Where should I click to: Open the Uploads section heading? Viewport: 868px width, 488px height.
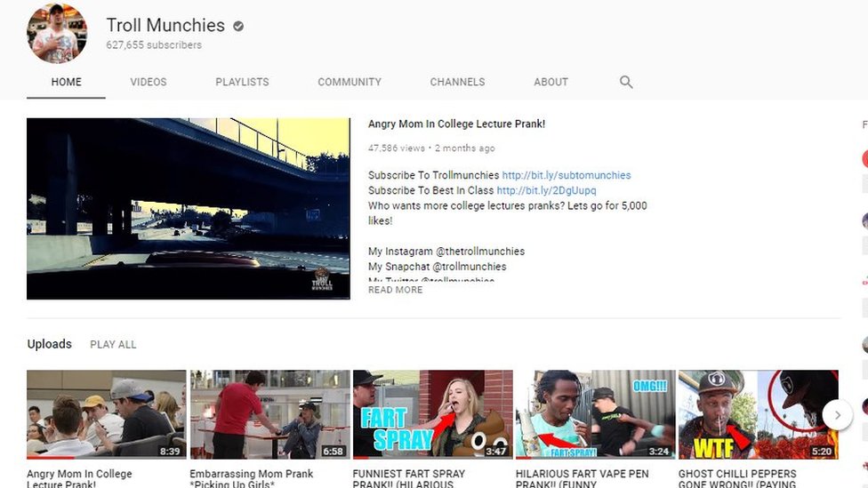pyautogui.click(x=49, y=344)
